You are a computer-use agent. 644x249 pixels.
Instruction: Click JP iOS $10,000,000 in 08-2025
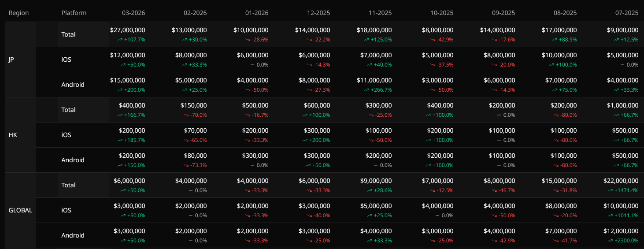(x=559, y=55)
